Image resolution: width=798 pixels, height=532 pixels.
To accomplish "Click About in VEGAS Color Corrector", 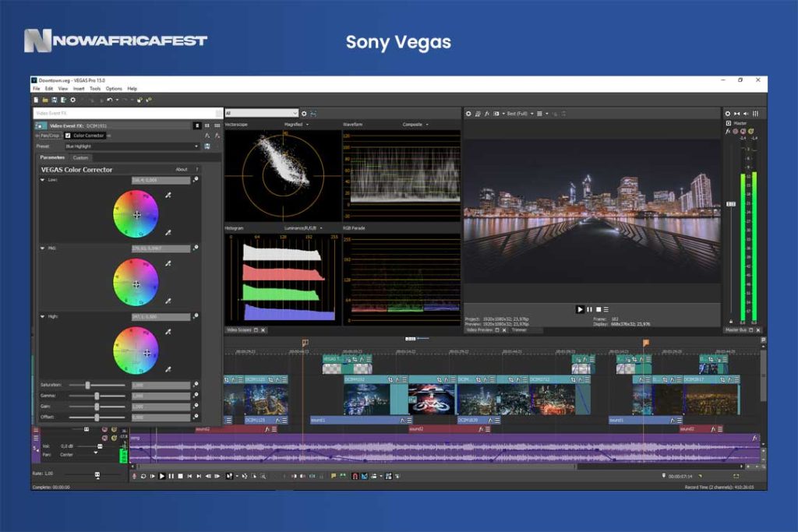I will [181, 169].
